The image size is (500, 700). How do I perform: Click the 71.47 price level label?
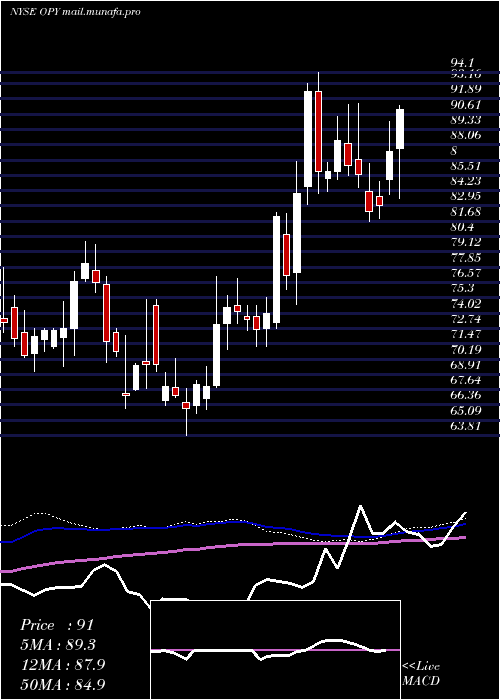(x=466, y=334)
